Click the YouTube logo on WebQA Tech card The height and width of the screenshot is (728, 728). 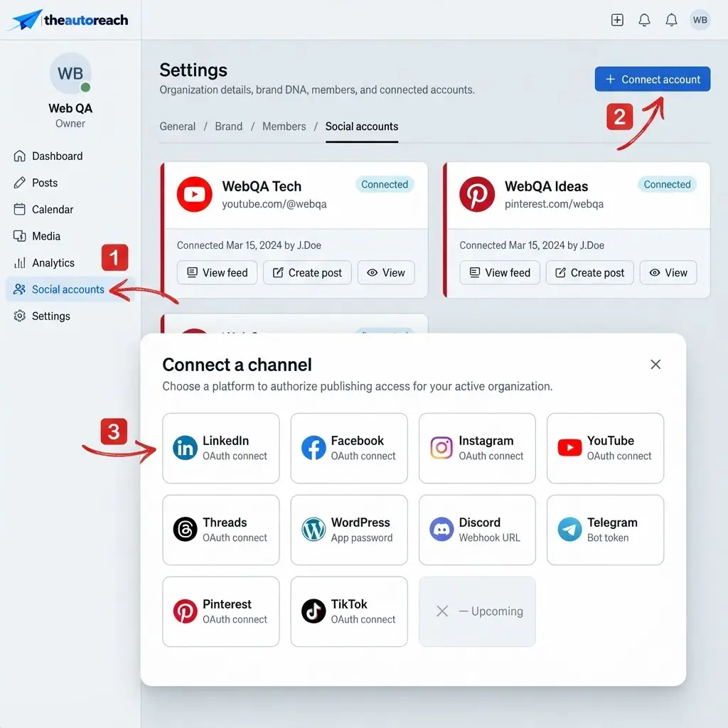[195, 194]
